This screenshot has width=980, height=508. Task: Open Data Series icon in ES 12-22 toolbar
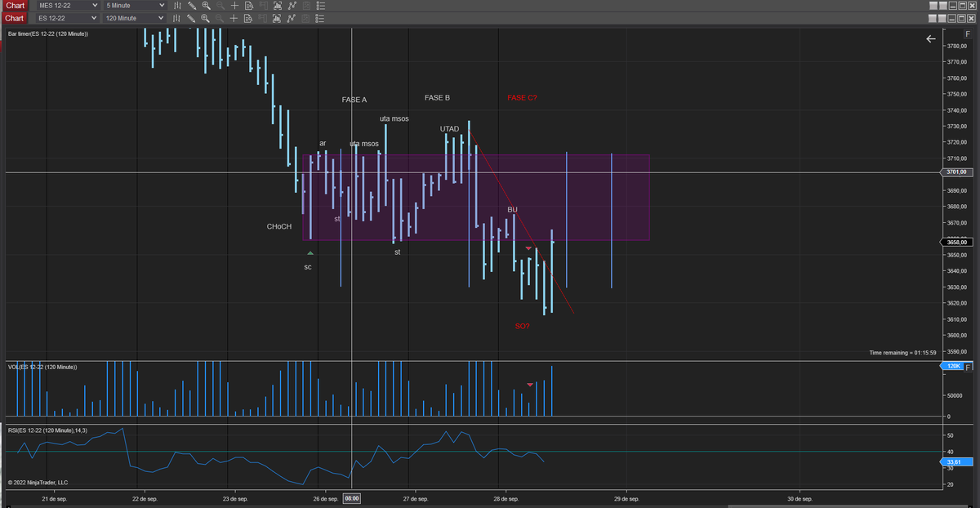(x=277, y=18)
